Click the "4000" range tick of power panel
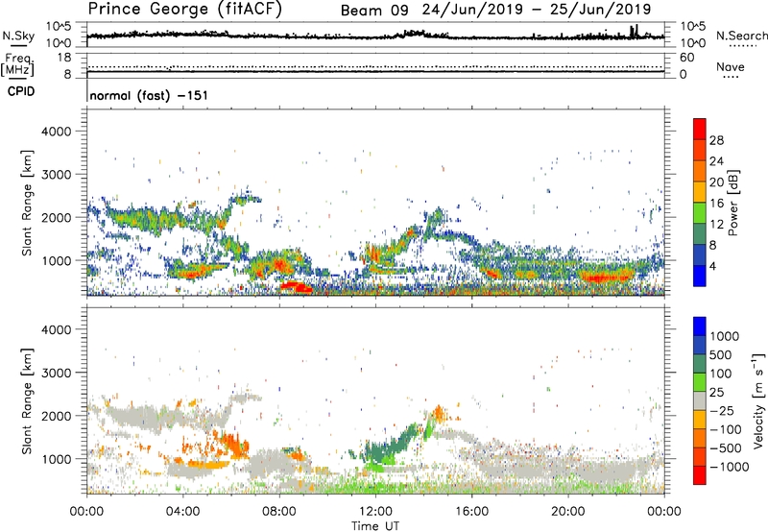The height and width of the screenshot is (532, 768). tap(57, 132)
